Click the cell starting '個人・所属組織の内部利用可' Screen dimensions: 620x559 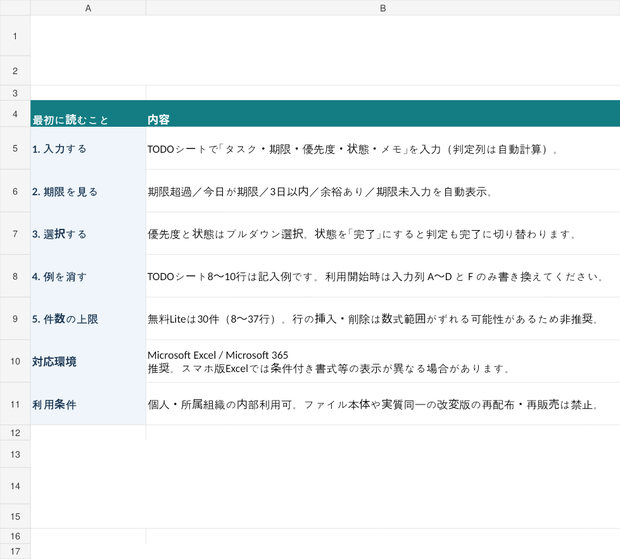point(383,404)
